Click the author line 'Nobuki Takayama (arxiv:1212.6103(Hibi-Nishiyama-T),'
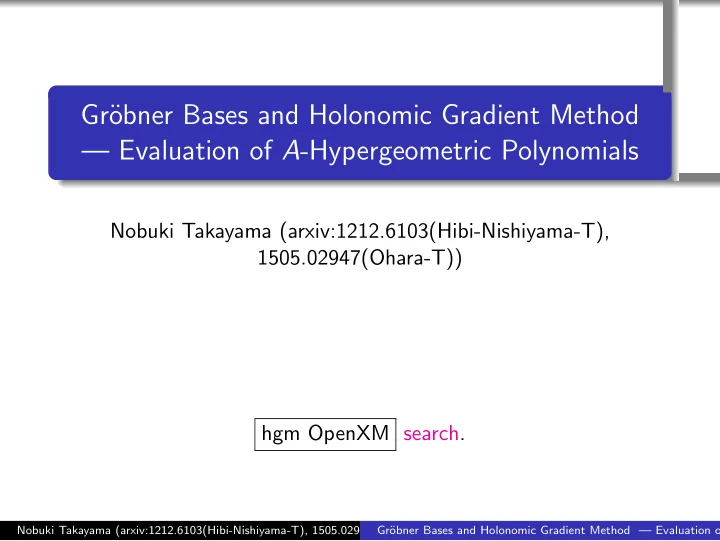The height and width of the screenshot is (541, 720). 360,231
